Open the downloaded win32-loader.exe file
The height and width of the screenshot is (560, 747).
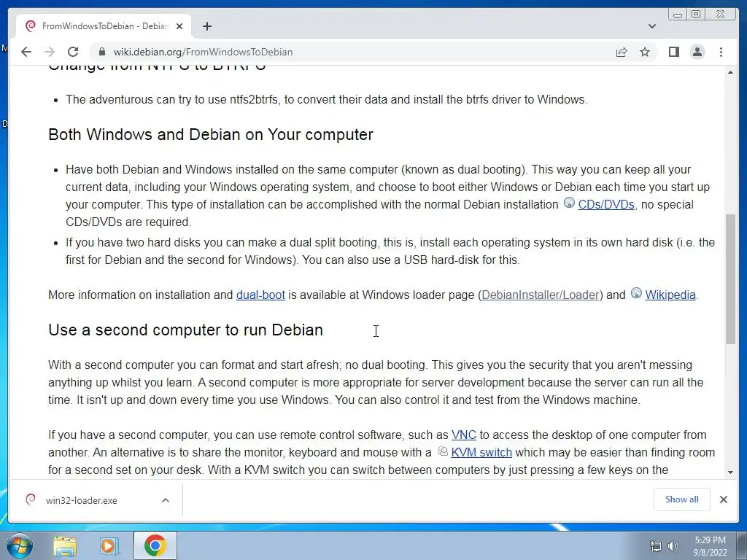[x=81, y=500]
